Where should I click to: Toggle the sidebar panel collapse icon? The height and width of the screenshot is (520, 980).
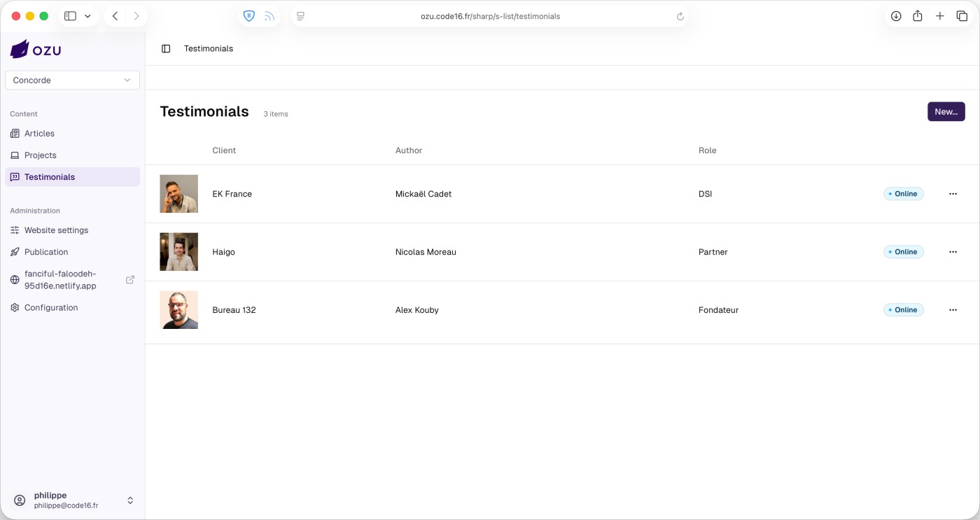165,48
